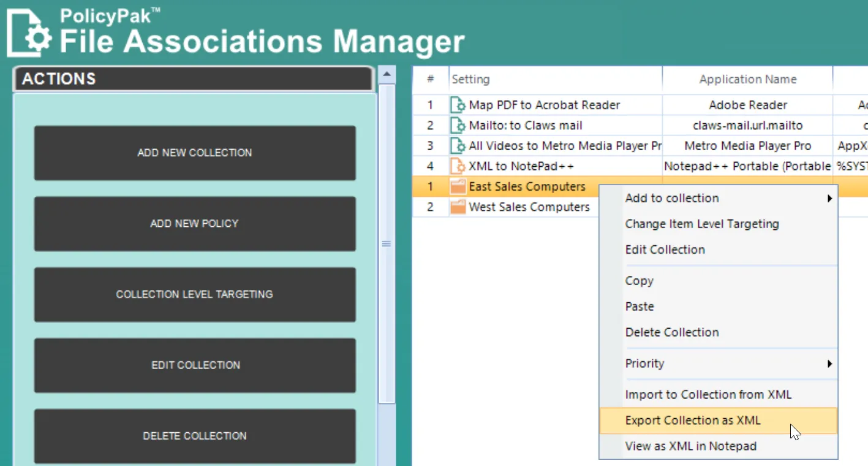Expand the Priority submenu arrow
Image resolution: width=868 pixels, height=466 pixels.
(829, 364)
